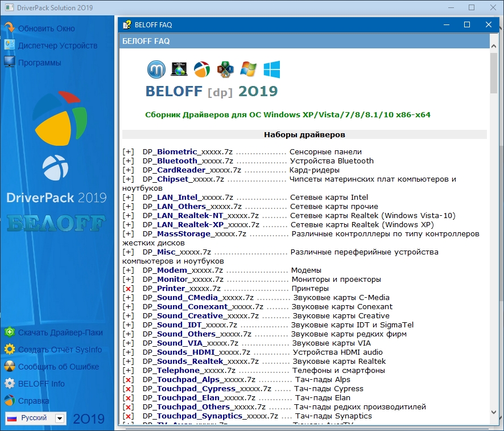This screenshot has height=431, width=504.
Task: Click the green Скачать Драйвер-Паки icon
Action: tap(9, 333)
